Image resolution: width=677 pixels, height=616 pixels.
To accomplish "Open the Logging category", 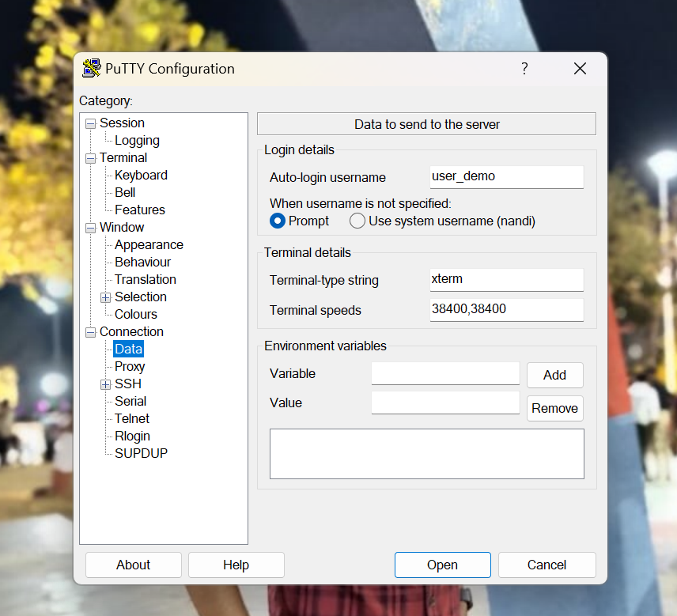I will pos(137,140).
